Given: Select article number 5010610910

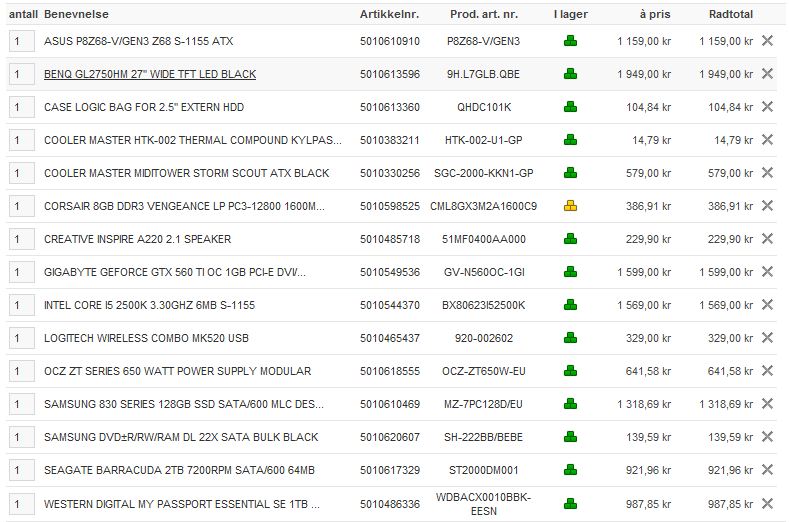Looking at the screenshot, I should click(x=390, y=41).
